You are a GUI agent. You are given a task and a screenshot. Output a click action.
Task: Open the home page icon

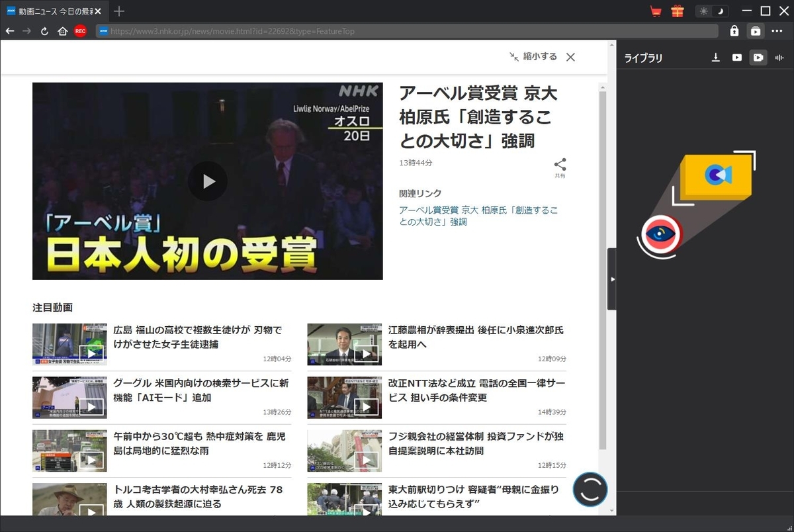coord(62,31)
